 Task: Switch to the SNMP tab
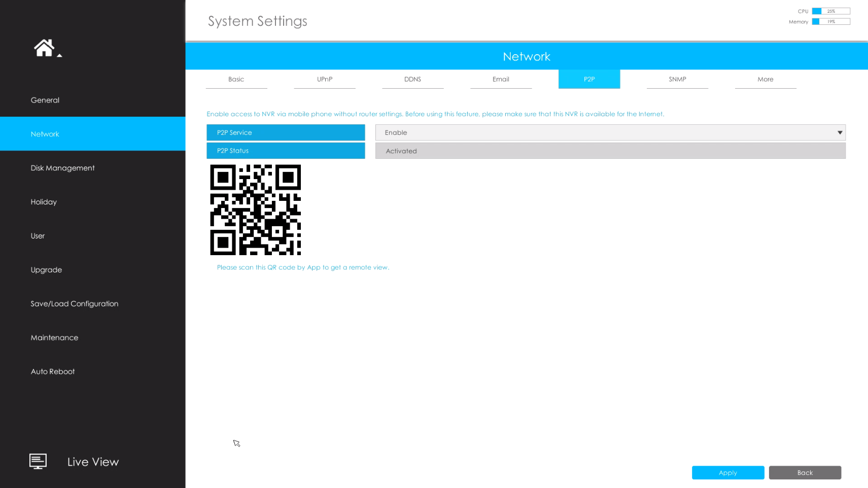[x=677, y=79]
